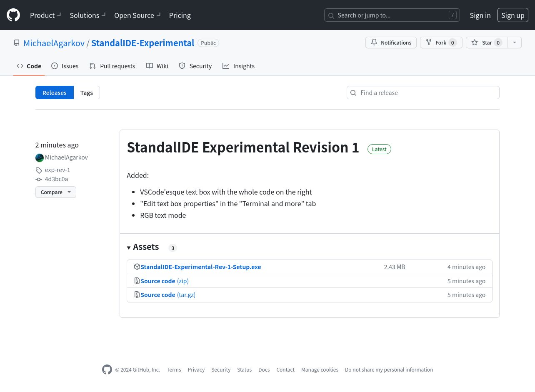The width and height of the screenshot is (535, 392).
Task: Open the StandalIDE-Experimental repository link
Action: [x=143, y=43]
